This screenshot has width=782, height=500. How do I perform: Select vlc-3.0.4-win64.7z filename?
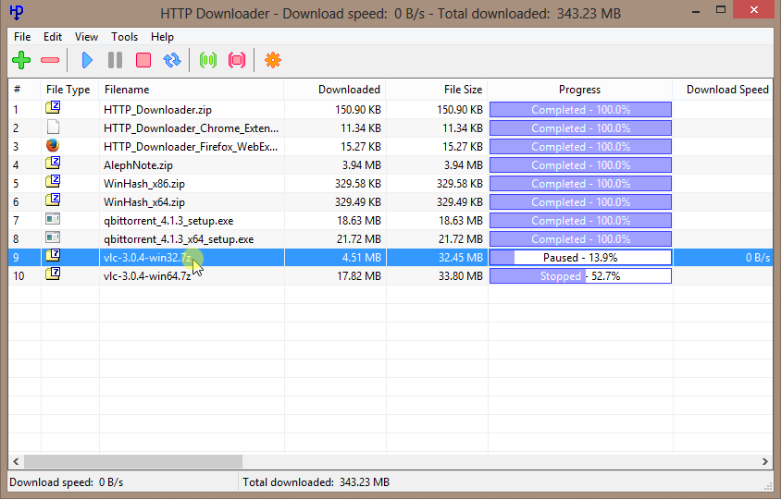pyautogui.click(x=147, y=276)
